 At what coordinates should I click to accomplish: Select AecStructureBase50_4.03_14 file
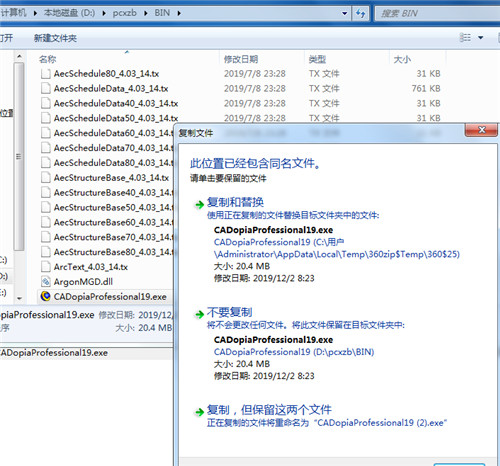click(113, 207)
